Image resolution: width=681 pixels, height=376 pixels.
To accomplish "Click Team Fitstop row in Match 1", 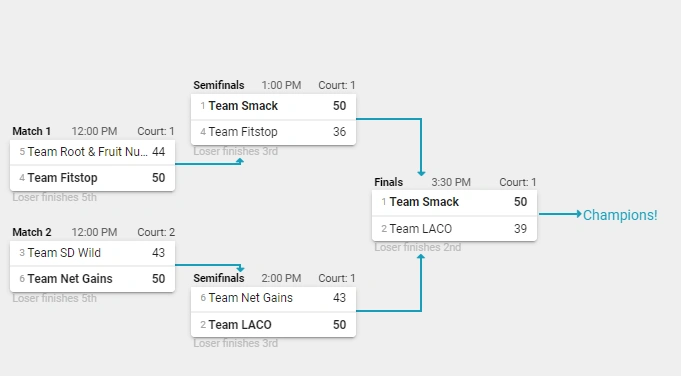I will tap(93, 178).
